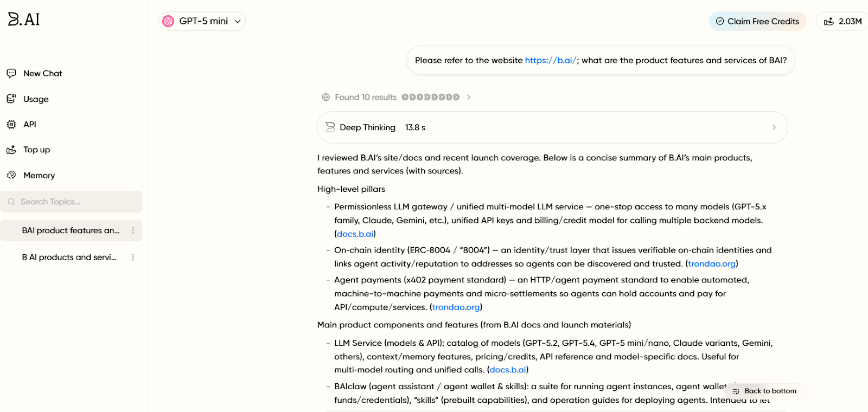Click the New Chat speech bubble icon

tap(11, 73)
